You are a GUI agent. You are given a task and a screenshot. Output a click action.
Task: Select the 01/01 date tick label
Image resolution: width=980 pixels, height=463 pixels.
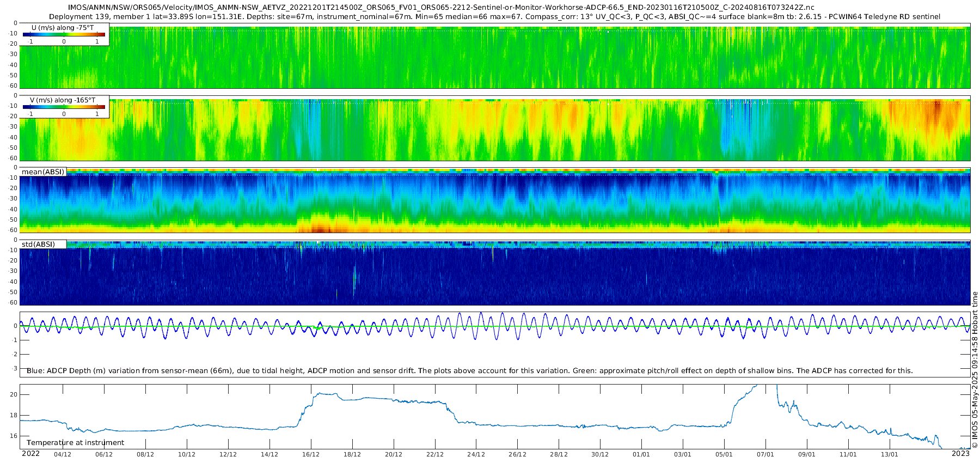pos(641,454)
